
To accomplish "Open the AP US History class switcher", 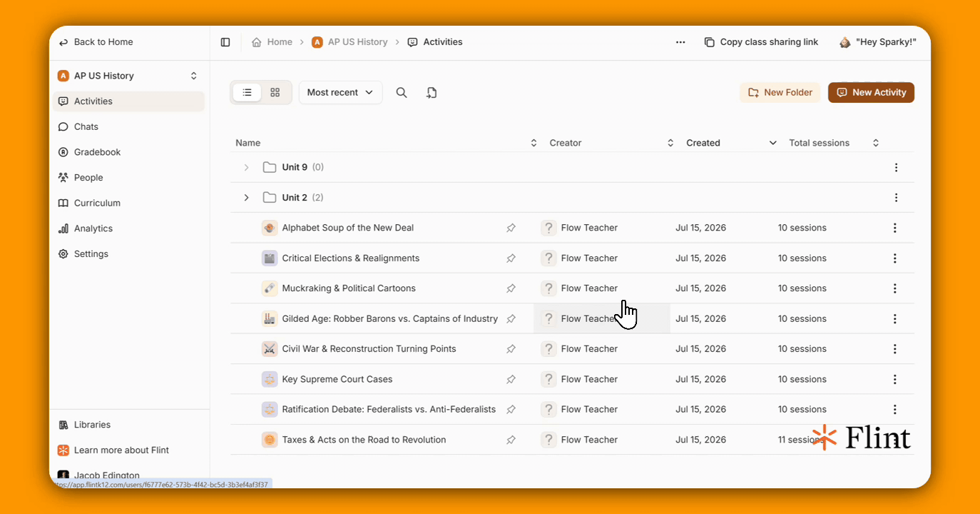I will (x=128, y=76).
